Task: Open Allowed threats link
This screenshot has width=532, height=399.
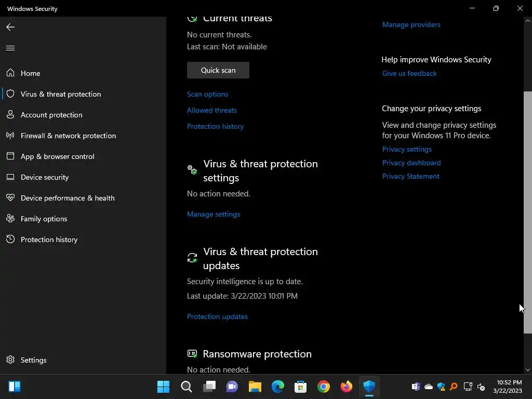Action: click(212, 110)
